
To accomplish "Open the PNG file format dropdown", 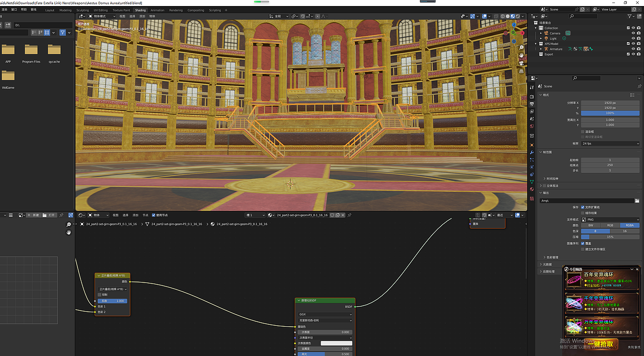I will point(610,220).
